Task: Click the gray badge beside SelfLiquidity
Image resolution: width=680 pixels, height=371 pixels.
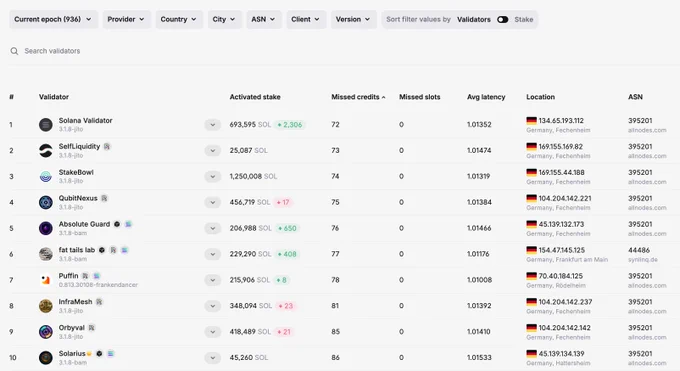Action: coord(107,147)
